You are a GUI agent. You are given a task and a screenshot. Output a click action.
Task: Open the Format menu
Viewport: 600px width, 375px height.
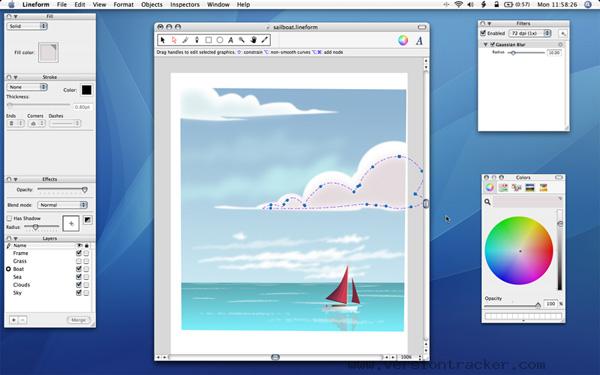(123, 5)
